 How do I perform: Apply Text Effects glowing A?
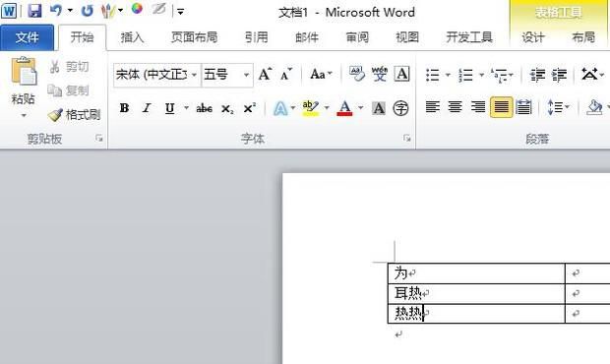(280, 108)
